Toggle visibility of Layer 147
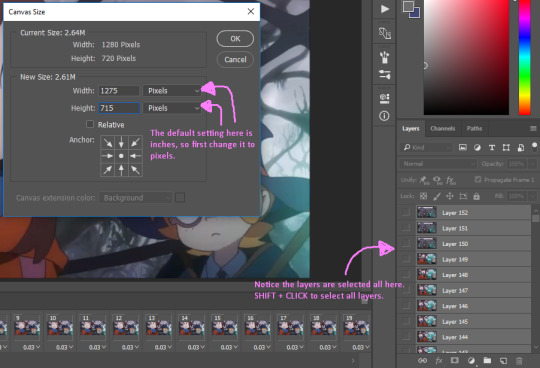Screen dimensions: 540x368 coord(406,290)
